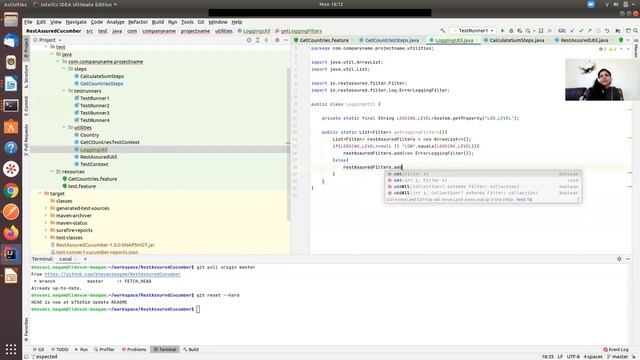Click the LF line separator in status bar
The width and height of the screenshot is (640, 360).
coord(560,356)
